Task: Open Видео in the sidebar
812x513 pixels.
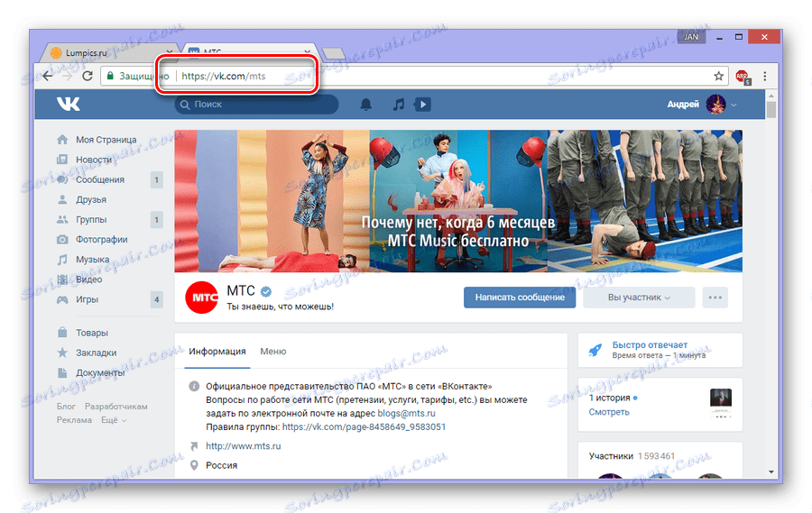Action: (88, 279)
